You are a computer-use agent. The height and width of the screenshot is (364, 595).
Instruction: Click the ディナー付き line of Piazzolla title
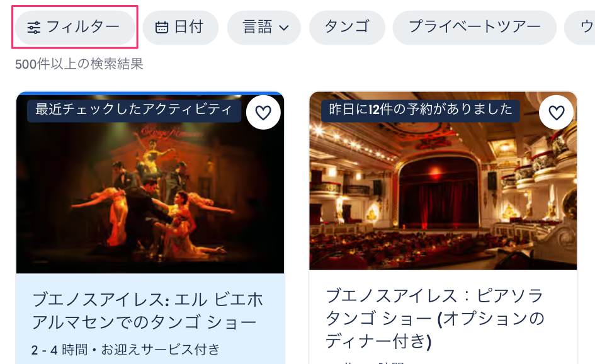(378, 341)
